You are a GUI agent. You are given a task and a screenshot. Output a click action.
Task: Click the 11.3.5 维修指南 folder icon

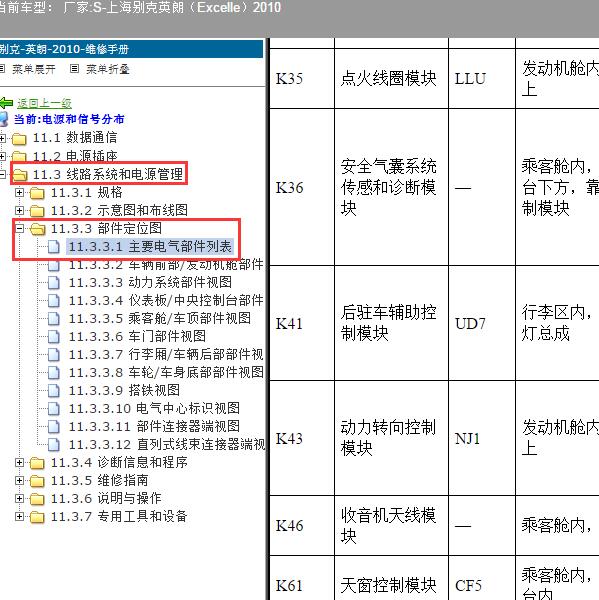pos(37,481)
